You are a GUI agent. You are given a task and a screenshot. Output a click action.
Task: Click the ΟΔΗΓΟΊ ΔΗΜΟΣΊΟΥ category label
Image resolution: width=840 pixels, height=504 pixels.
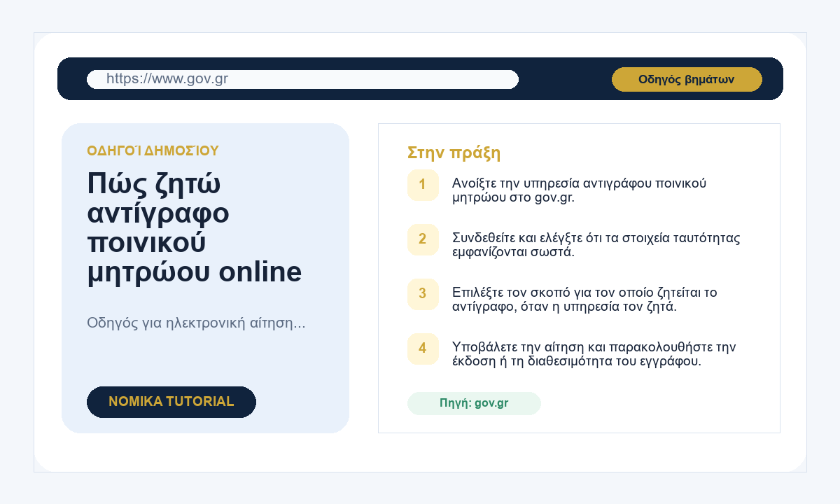click(153, 150)
